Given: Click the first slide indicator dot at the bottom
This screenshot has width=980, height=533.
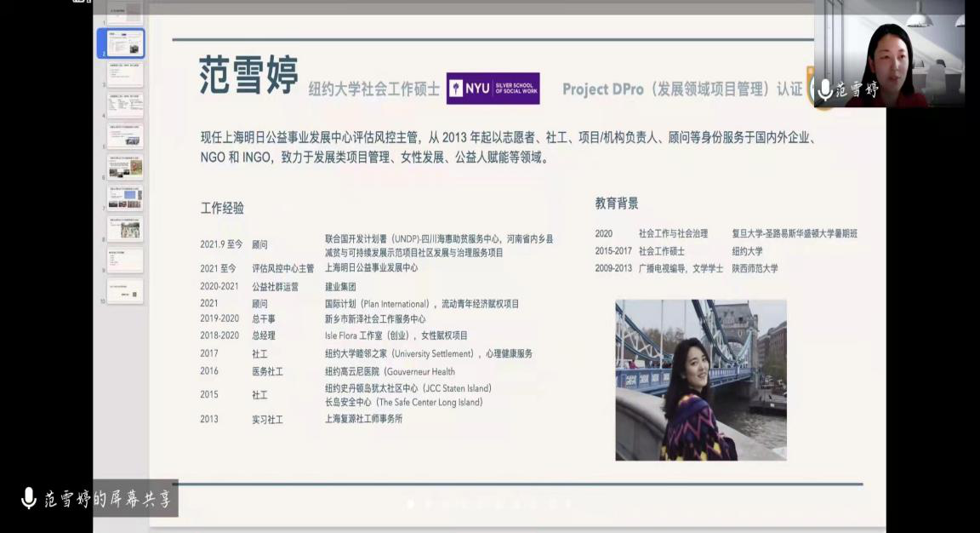Looking at the screenshot, I should pos(411,504).
